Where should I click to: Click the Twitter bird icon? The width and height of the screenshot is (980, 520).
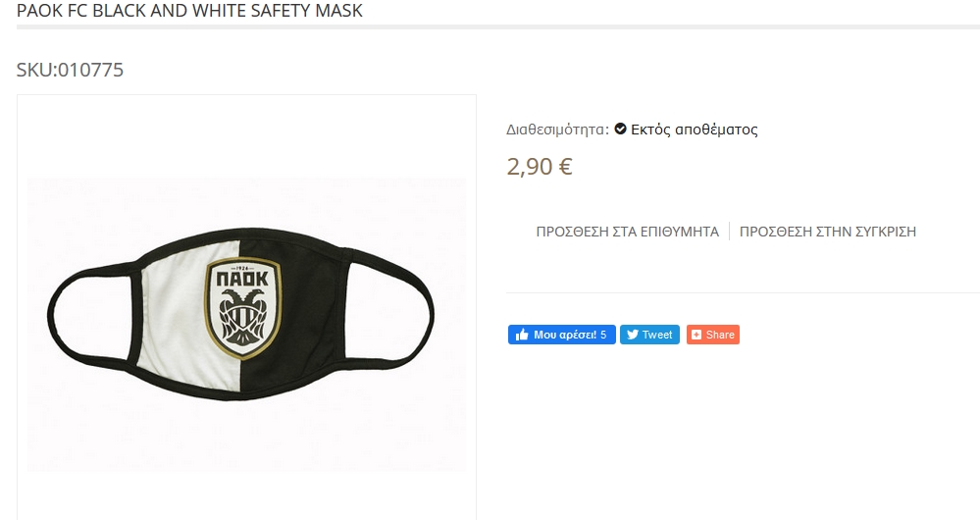pos(633,335)
